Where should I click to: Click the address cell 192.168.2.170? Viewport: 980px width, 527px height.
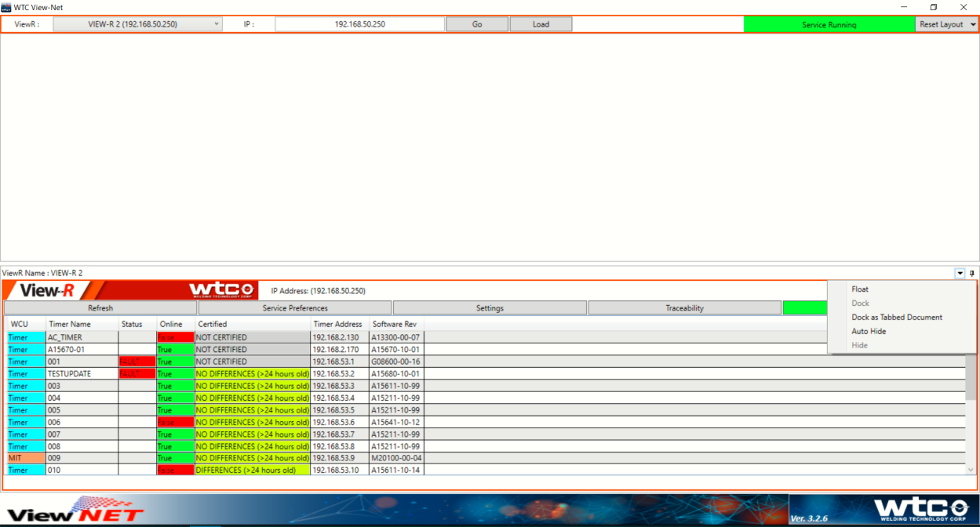[340, 350]
